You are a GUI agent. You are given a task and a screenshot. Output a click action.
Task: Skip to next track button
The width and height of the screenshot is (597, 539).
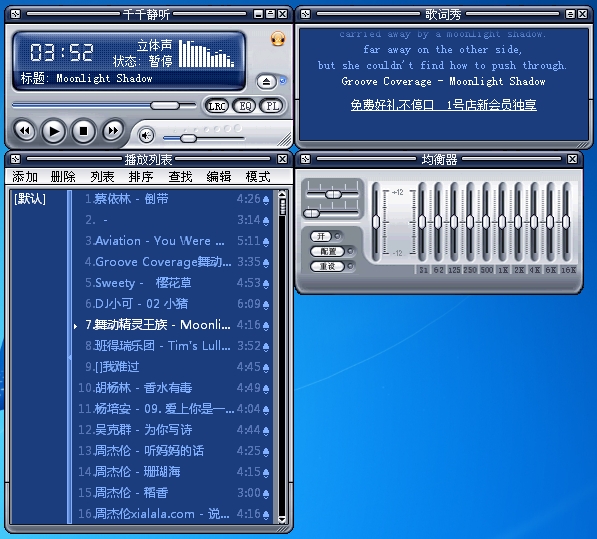click(x=113, y=131)
